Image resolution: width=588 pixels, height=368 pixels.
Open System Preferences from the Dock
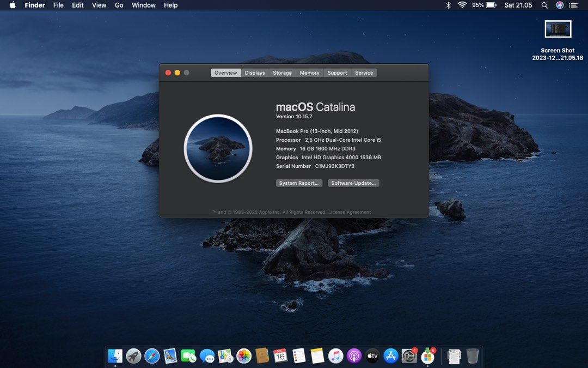[x=409, y=355]
